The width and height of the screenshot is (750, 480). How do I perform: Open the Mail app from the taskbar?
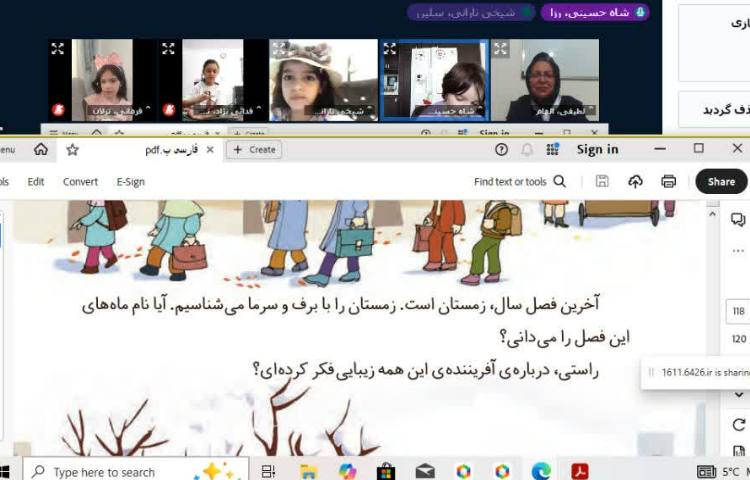pos(425,471)
